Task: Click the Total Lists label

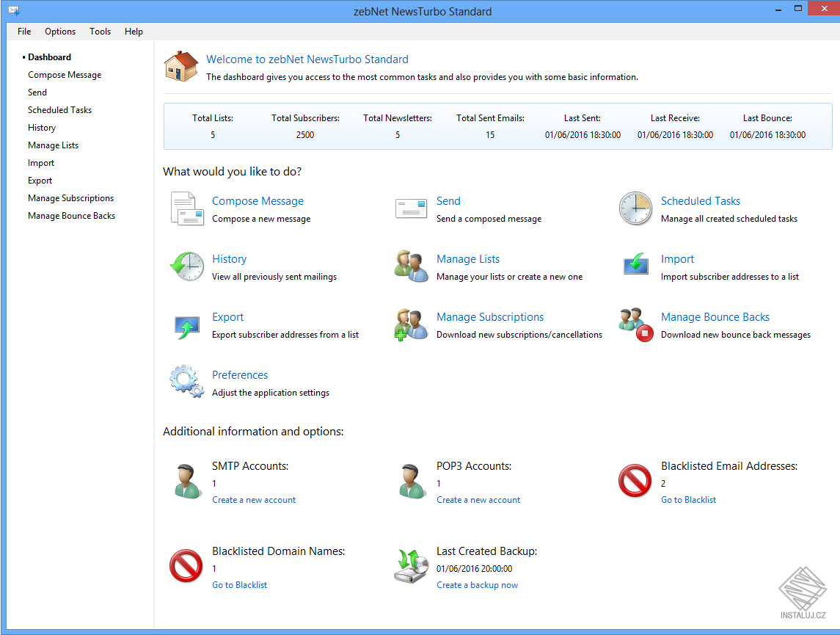Action: pos(213,118)
